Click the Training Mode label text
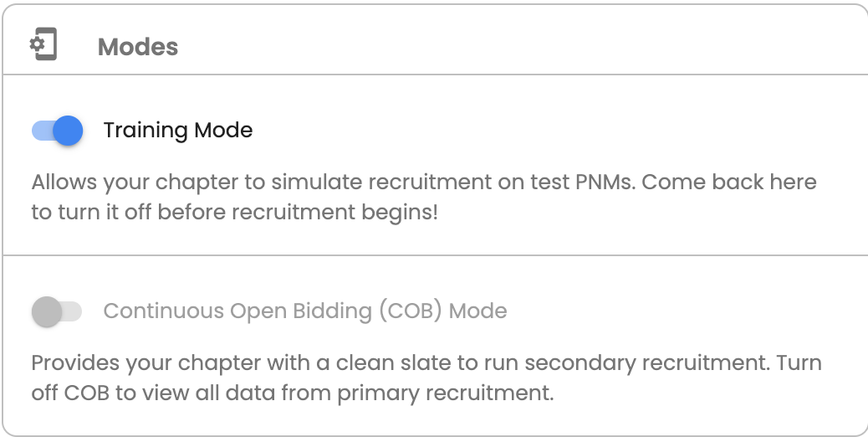 coord(178,131)
